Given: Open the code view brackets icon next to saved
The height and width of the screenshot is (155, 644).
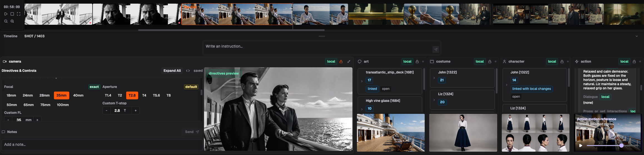Looking at the screenshot, I should [188, 71].
